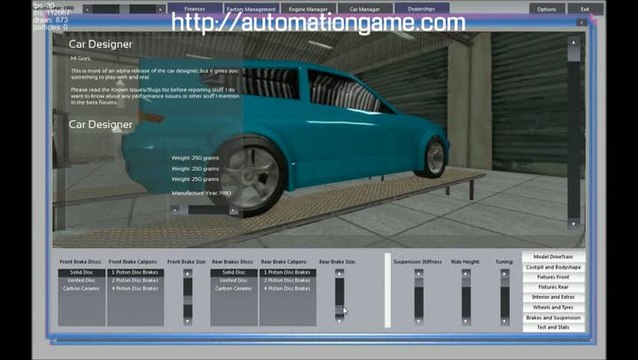Click the left arrow in the top year selector
The height and width of the screenshot is (360, 638).
pyautogui.click(x=87, y=9)
